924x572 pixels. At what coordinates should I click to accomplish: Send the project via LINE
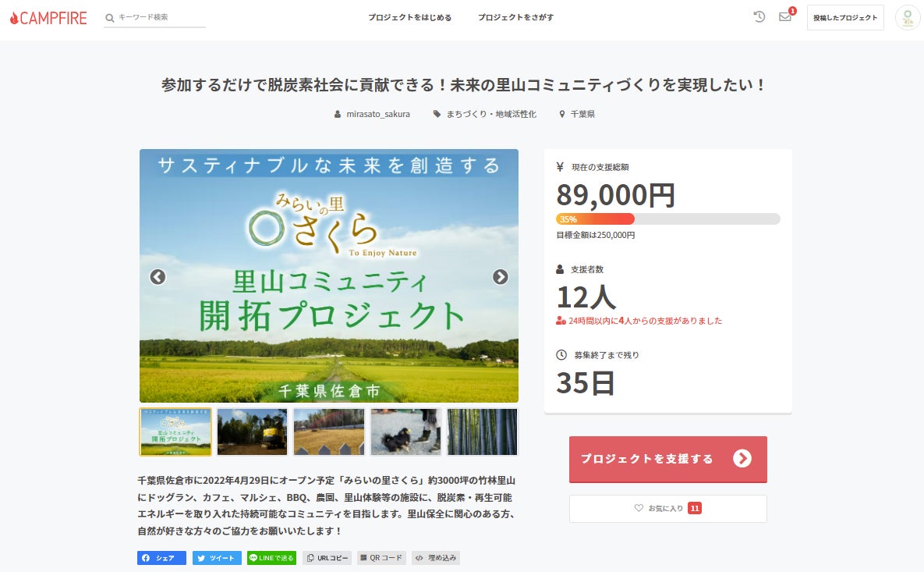[x=271, y=558]
